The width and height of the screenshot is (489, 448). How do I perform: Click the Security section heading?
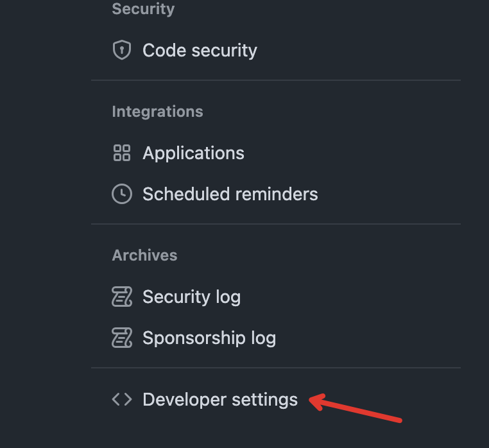click(143, 9)
